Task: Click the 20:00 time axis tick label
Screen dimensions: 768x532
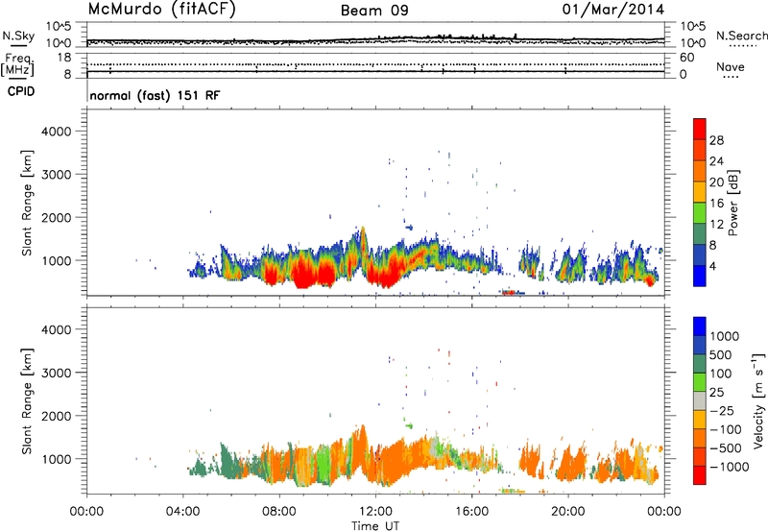Action: (568, 512)
